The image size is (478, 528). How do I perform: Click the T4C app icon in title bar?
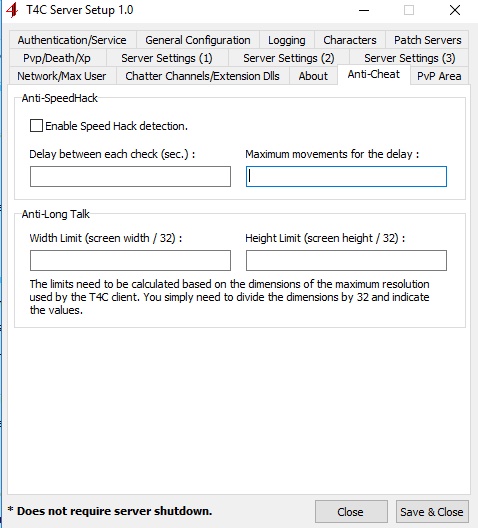click(12, 10)
